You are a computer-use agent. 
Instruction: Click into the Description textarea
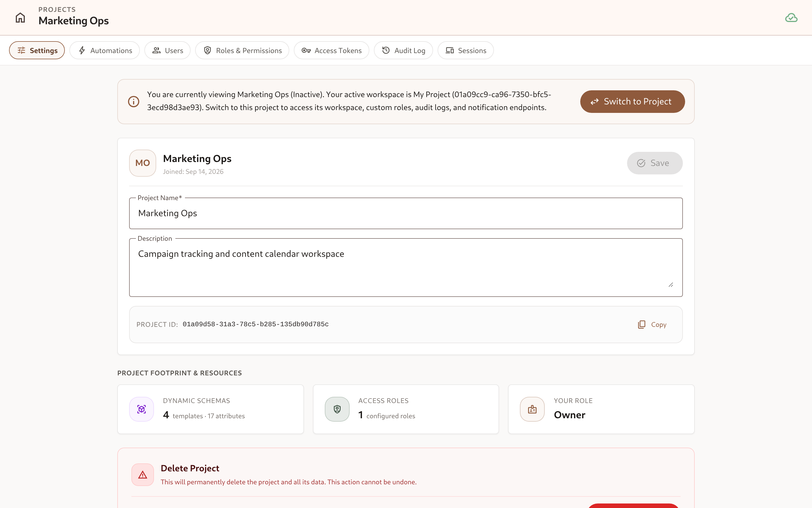click(x=406, y=268)
